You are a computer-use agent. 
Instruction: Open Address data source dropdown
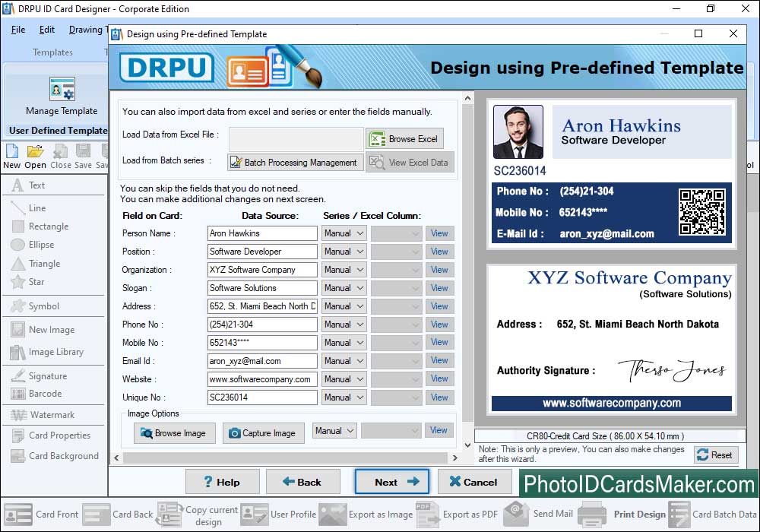[x=344, y=306]
